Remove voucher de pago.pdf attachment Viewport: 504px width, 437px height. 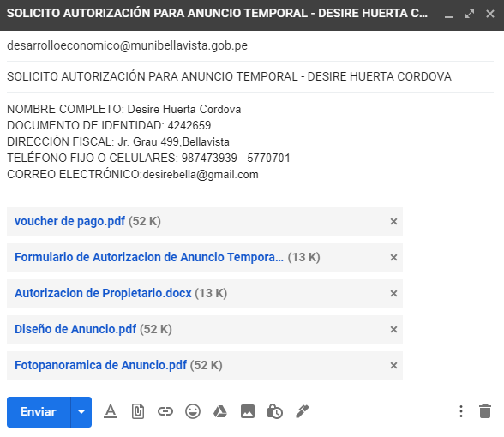(393, 221)
